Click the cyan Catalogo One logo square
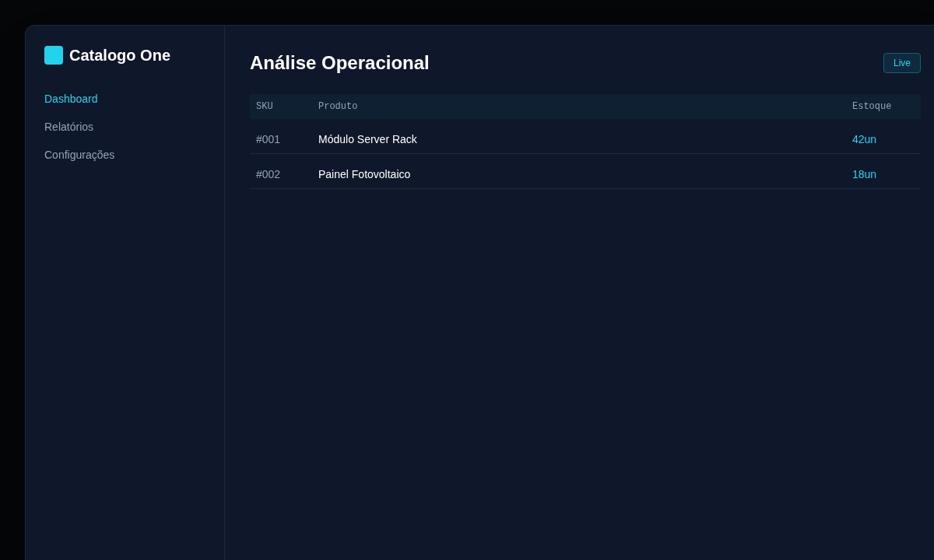The image size is (934, 560). click(x=54, y=55)
